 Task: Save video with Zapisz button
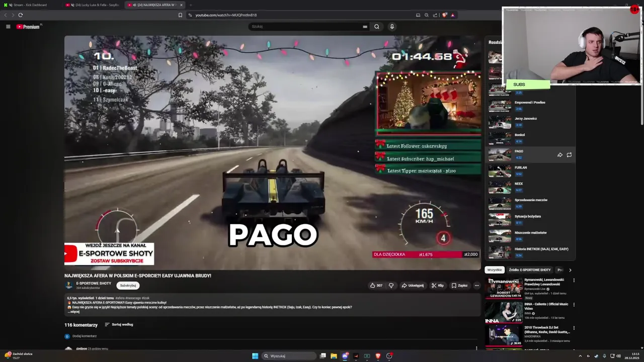click(x=459, y=286)
